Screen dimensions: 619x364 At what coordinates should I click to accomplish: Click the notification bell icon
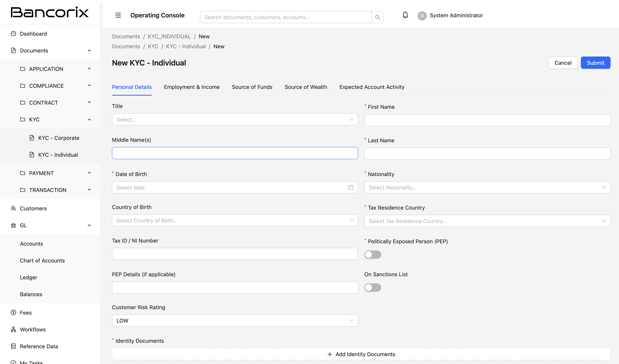pos(405,15)
